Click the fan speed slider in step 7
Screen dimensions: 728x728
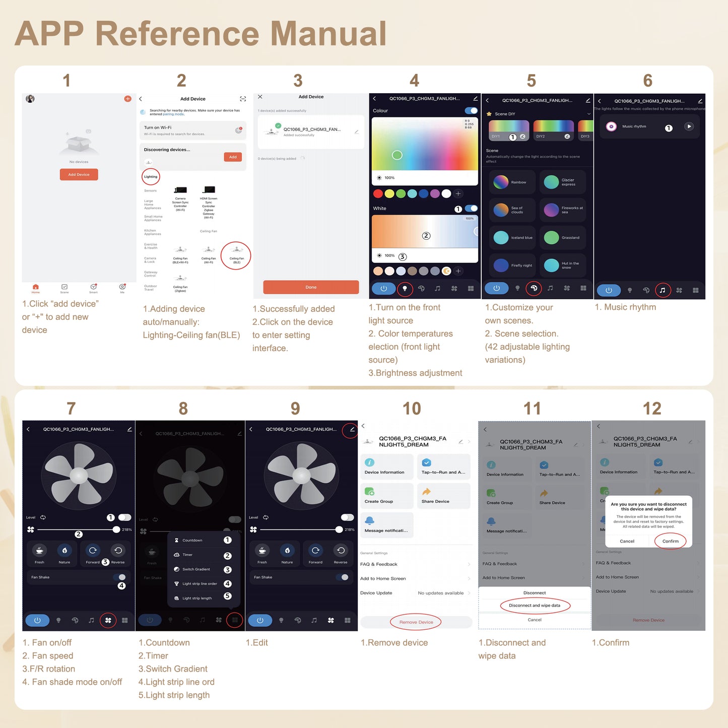coord(77,530)
